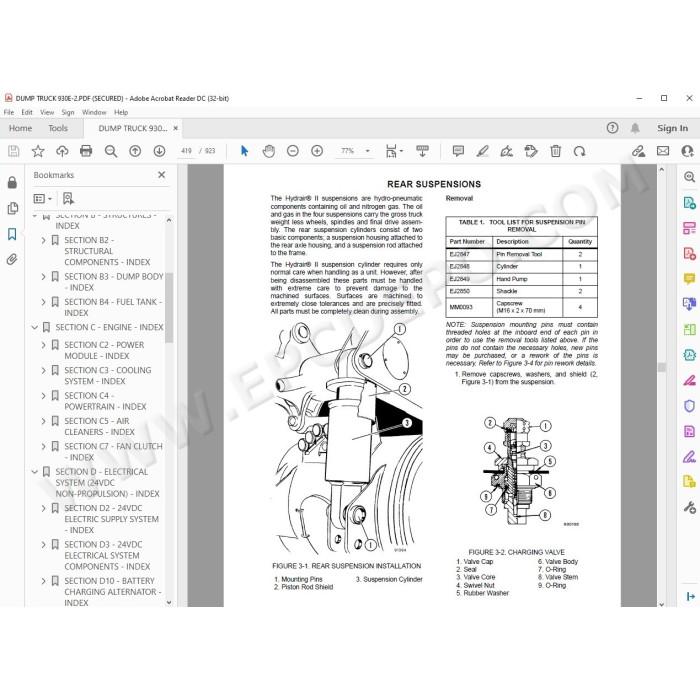Click the Save file icon
The image size is (700, 700).
coord(13,151)
